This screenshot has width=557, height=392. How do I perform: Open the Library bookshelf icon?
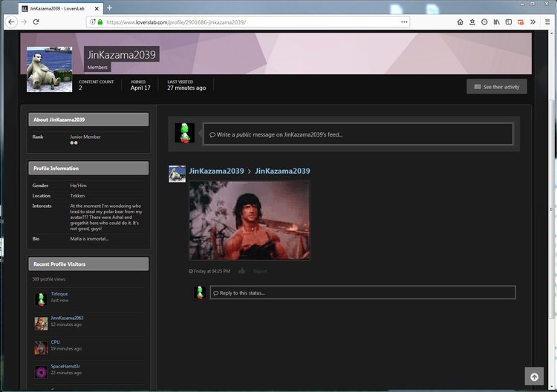click(496, 22)
